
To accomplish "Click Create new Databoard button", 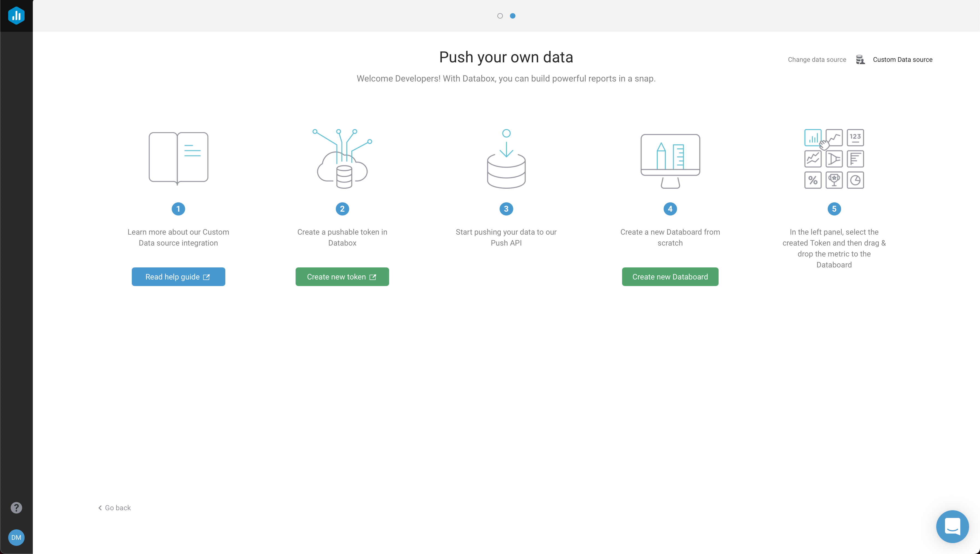I will coord(670,277).
